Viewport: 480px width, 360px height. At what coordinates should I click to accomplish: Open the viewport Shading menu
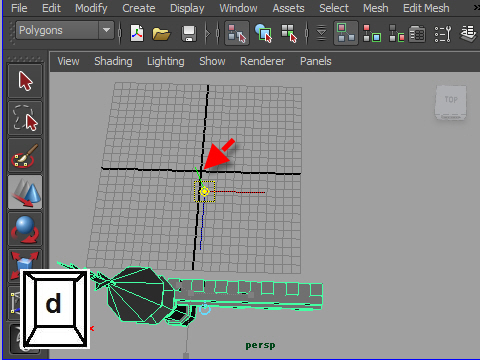113,61
